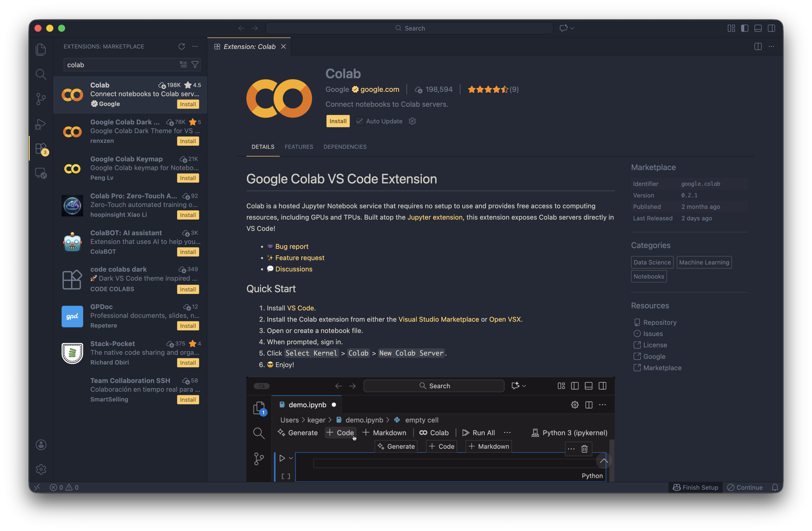Open the Explorer view in activity bar
Screen dimensions: 812x531
[41, 50]
